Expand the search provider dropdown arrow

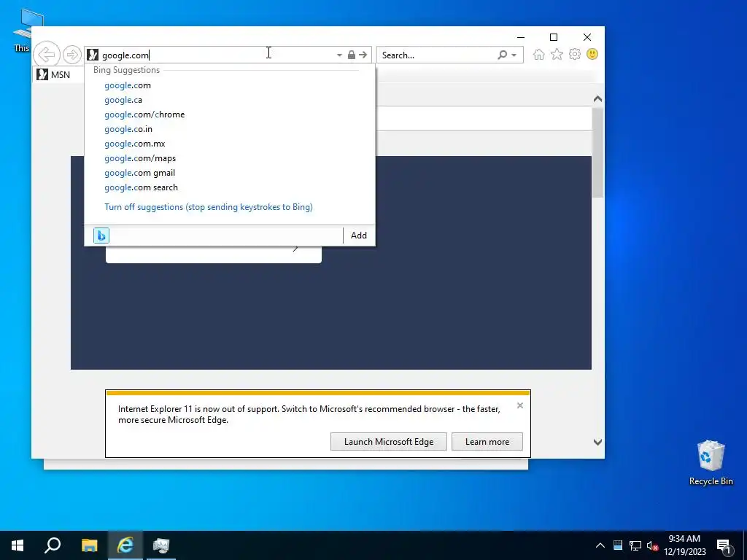click(x=514, y=55)
